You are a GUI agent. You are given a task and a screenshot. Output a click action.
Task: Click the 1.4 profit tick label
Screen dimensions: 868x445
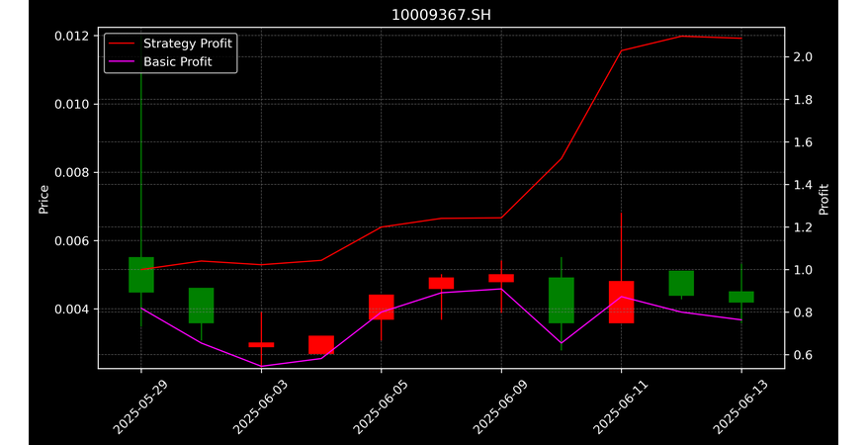pyautogui.click(x=802, y=184)
